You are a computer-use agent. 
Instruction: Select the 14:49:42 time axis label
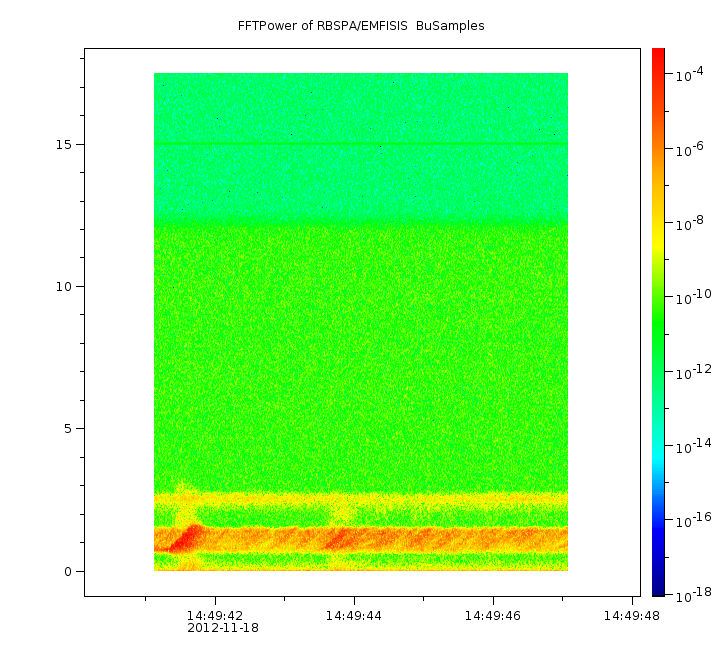point(214,616)
